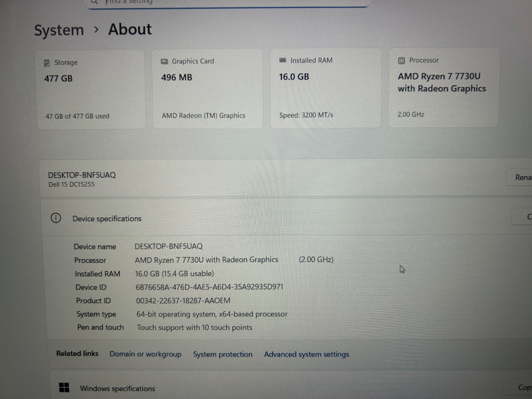This screenshot has height=399, width=532.
Task: Click the DESKTOP-BNF5UAQ header name
Action: pyautogui.click(x=82, y=175)
